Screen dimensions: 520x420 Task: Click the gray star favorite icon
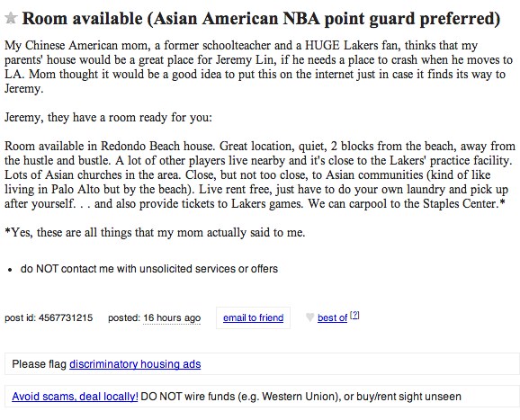point(11,18)
